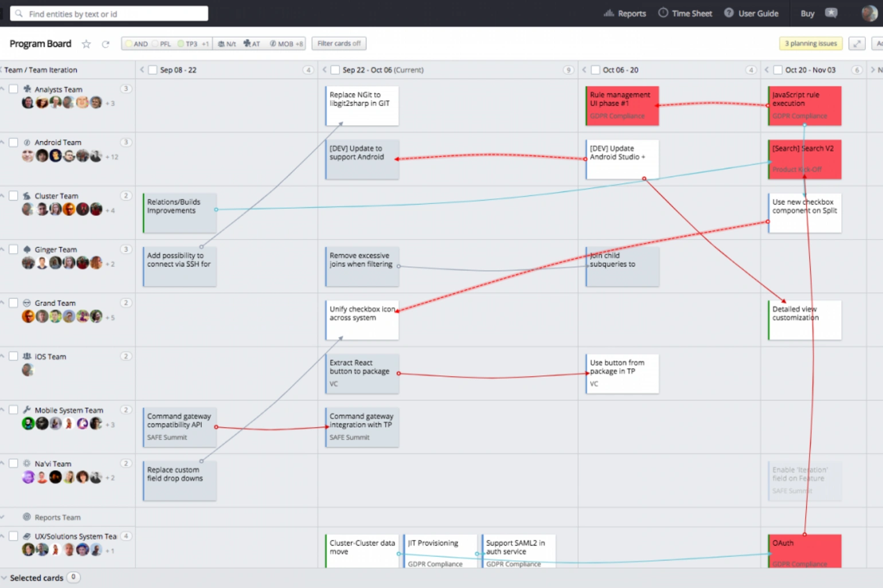Image resolution: width=883 pixels, height=588 pixels.
Task: Open the iOS Team member avatar
Action: tap(28, 370)
